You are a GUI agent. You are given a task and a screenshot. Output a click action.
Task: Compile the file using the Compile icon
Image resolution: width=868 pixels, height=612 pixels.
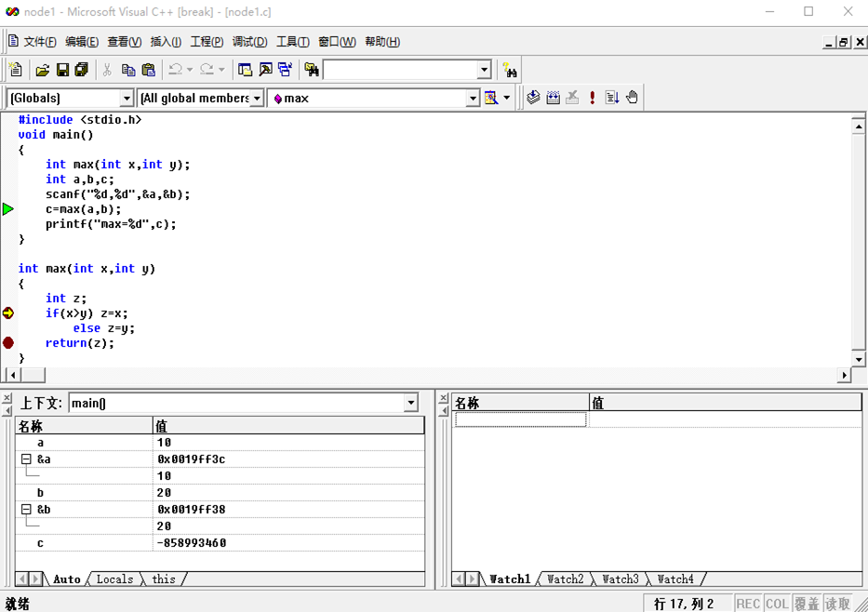pos(533,98)
